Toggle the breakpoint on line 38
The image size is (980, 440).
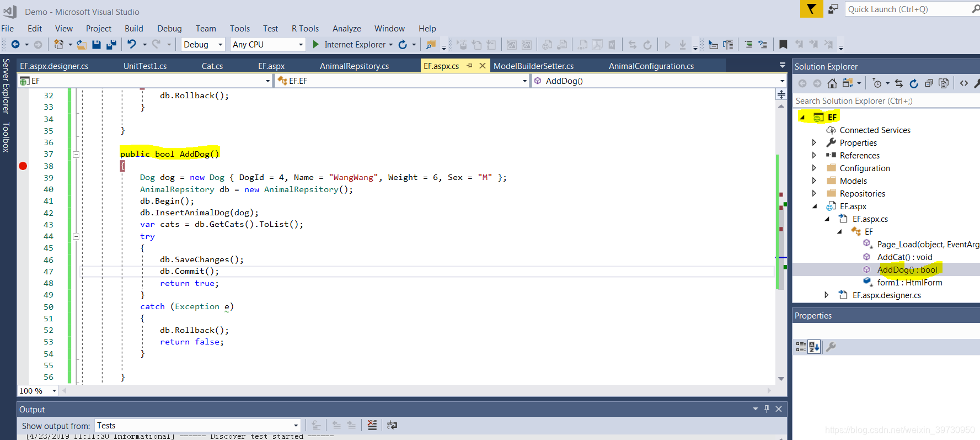point(23,166)
